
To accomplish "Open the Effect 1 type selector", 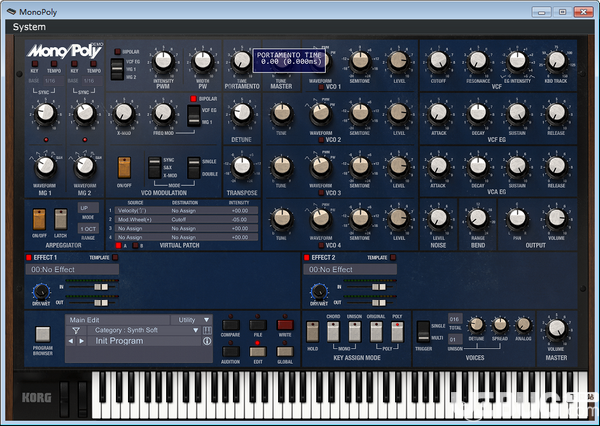I will [72, 269].
